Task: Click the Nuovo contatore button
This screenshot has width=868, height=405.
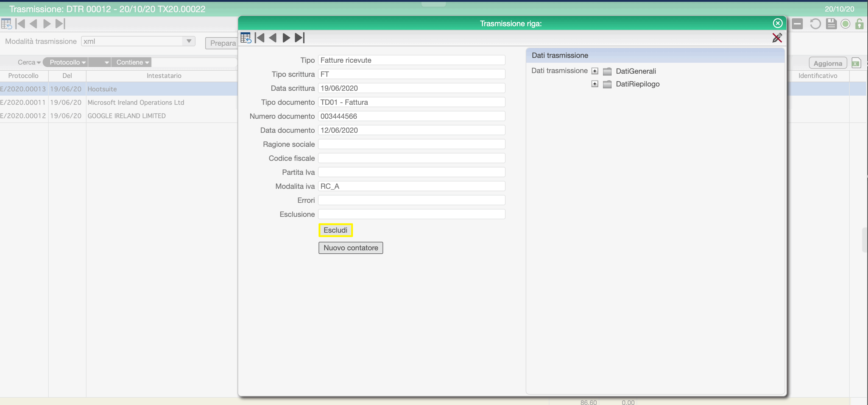Action: (351, 248)
